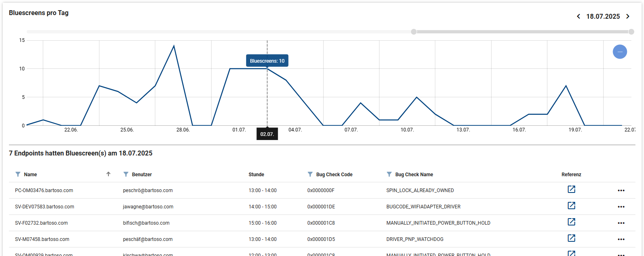Select the 02.07. data point on chart
Viewport: 644px width, 256px height.
(267, 69)
